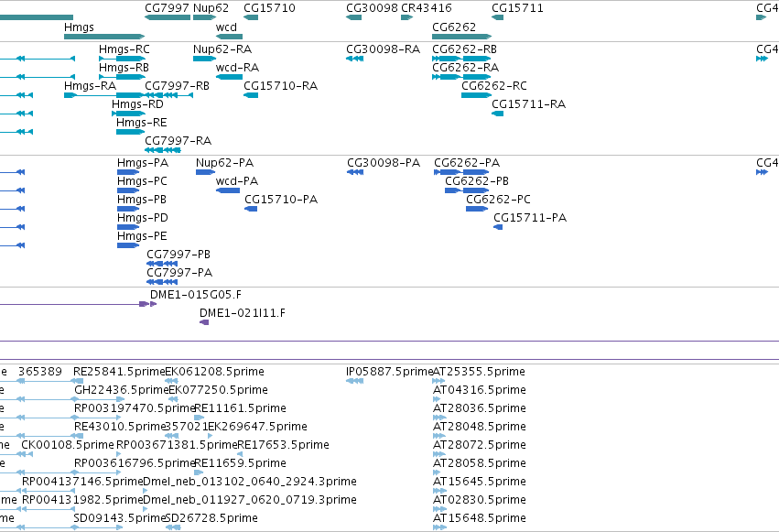This screenshot has height=532, width=779.
Task: Select protein CG30098-PA
Action: pyautogui.click(x=384, y=163)
